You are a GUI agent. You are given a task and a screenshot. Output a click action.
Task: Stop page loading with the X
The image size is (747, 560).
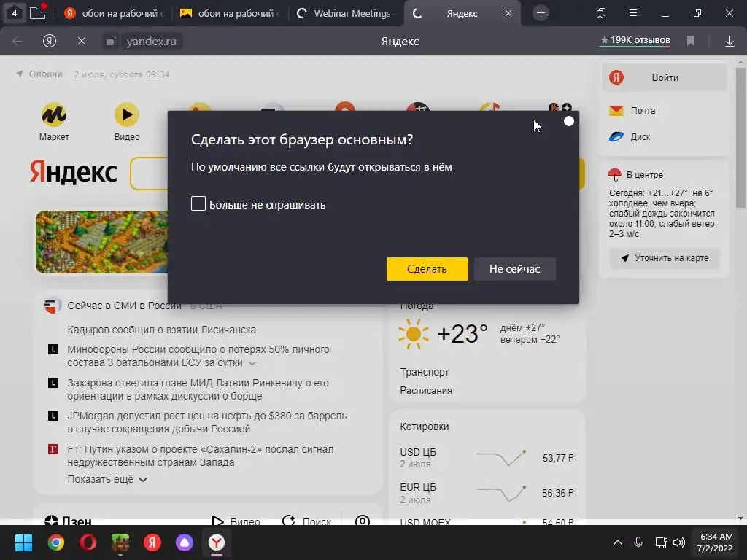click(x=82, y=42)
